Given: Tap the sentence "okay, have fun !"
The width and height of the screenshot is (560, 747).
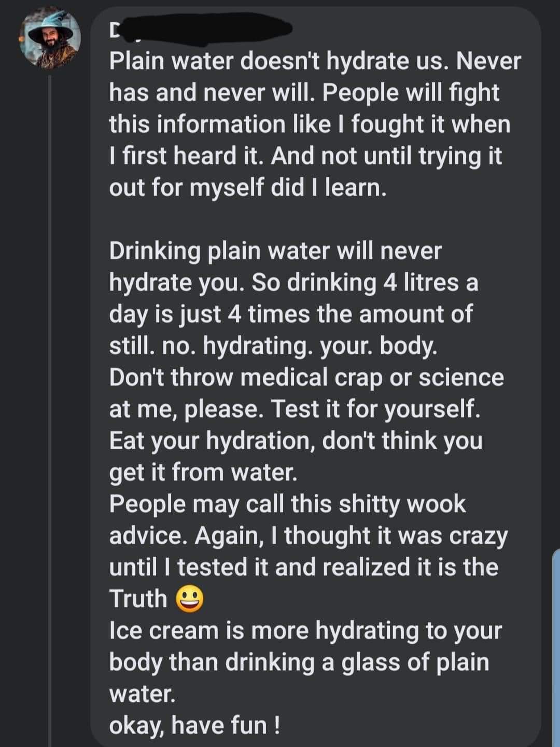Looking at the screenshot, I should coord(194,725).
